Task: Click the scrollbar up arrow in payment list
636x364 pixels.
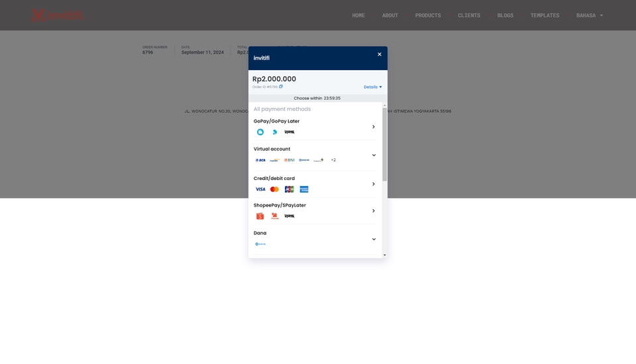Action: (x=384, y=105)
